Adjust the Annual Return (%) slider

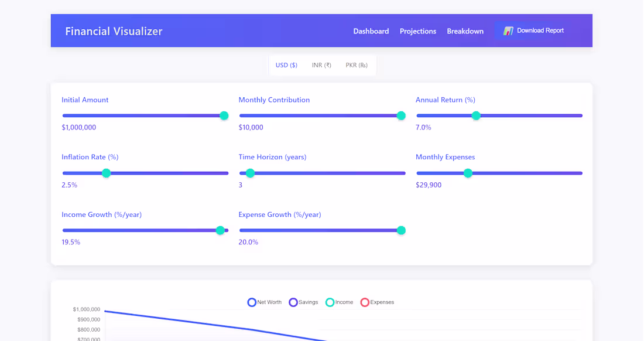pos(476,115)
